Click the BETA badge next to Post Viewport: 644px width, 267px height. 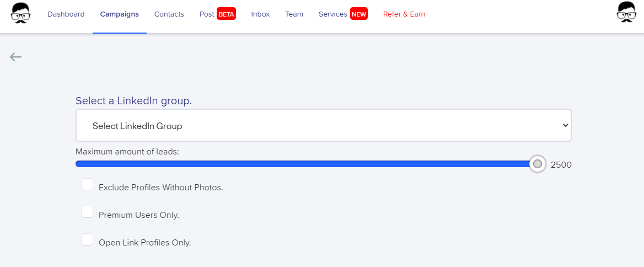(226, 14)
